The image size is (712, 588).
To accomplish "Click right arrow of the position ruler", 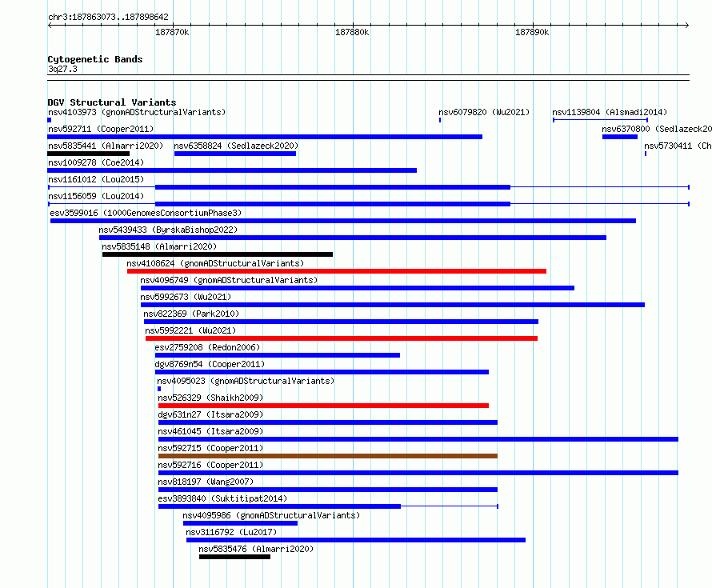I will [686, 25].
